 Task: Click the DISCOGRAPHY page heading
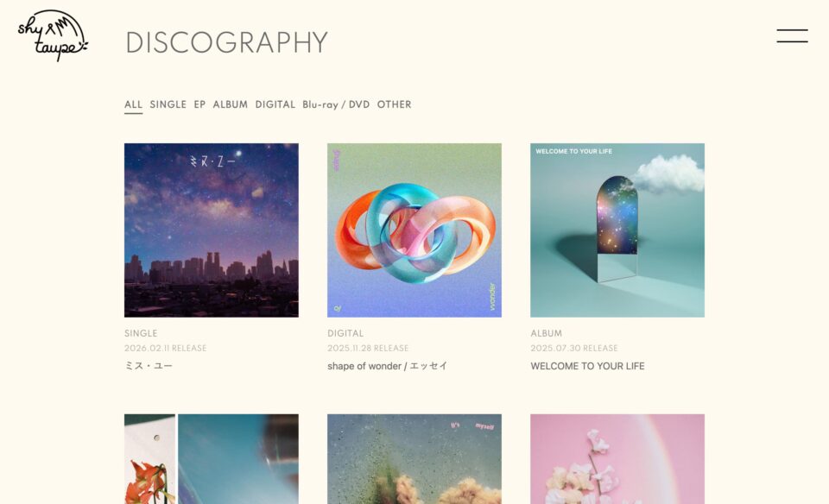pyautogui.click(x=227, y=42)
